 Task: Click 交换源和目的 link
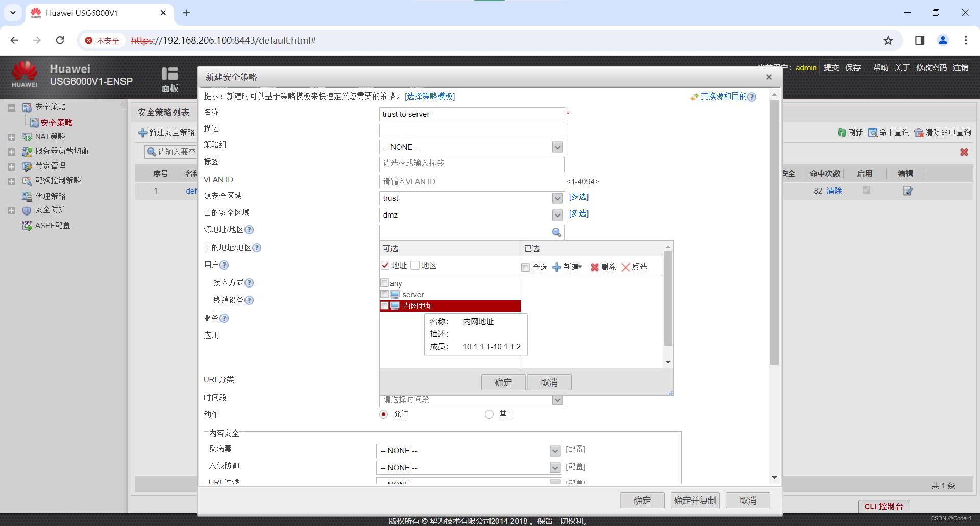723,97
